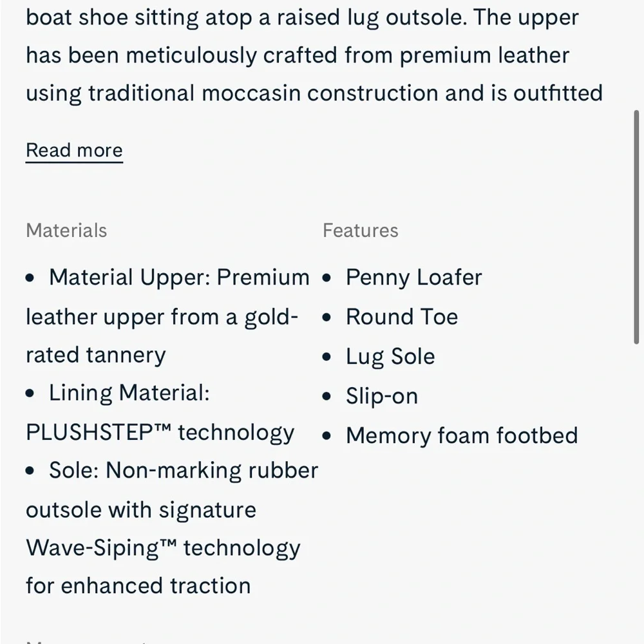The image size is (644, 644).
Task: Click the Material Upper bullet text
Action: (180, 277)
